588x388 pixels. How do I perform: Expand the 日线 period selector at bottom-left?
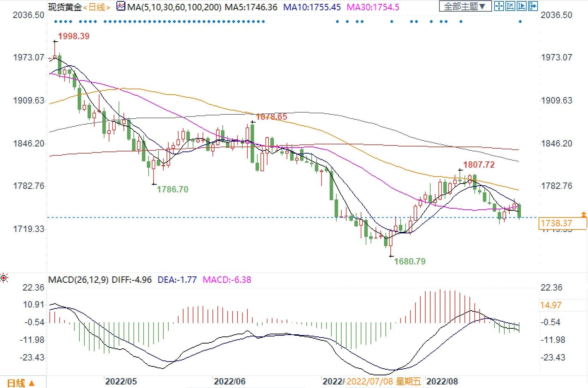pyautogui.click(x=21, y=383)
